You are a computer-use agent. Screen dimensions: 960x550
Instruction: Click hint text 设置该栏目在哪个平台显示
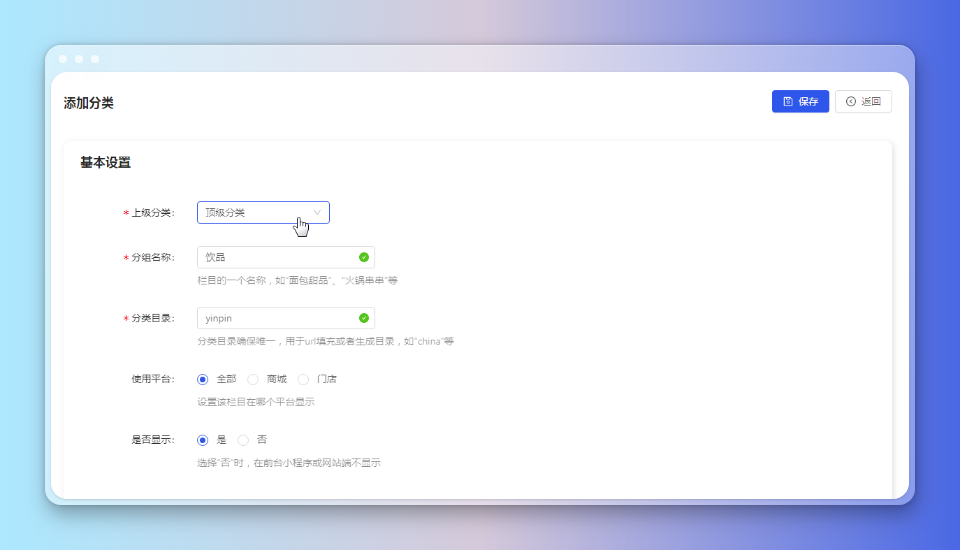coord(256,402)
